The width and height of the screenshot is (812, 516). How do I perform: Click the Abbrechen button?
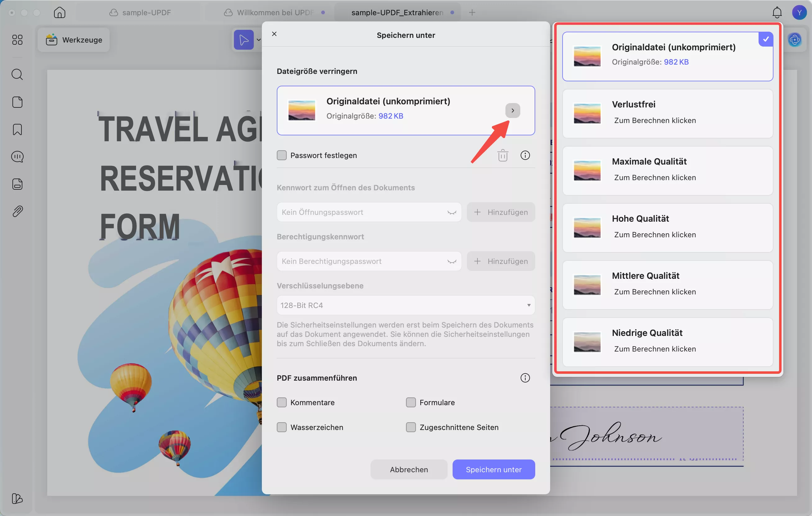click(409, 469)
